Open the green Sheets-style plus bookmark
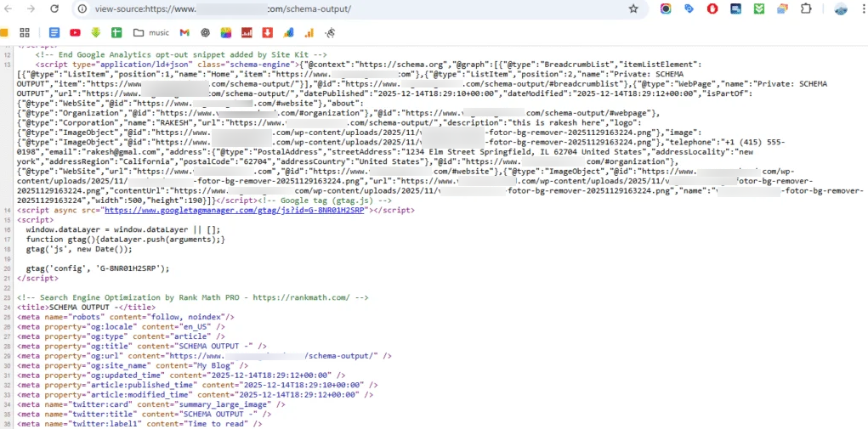 [x=116, y=32]
